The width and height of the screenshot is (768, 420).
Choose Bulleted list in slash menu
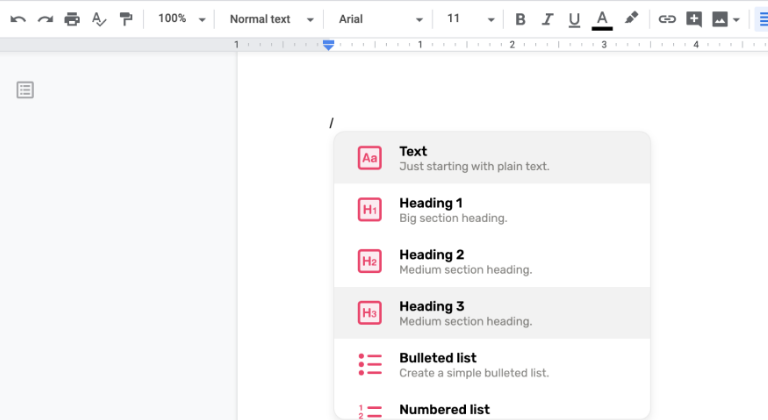[492, 365]
